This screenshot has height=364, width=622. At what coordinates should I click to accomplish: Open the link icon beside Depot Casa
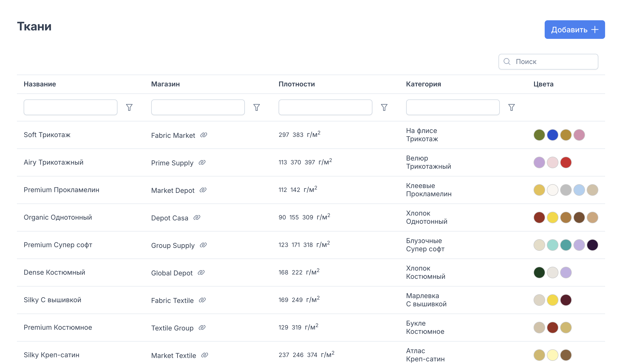coord(197,217)
